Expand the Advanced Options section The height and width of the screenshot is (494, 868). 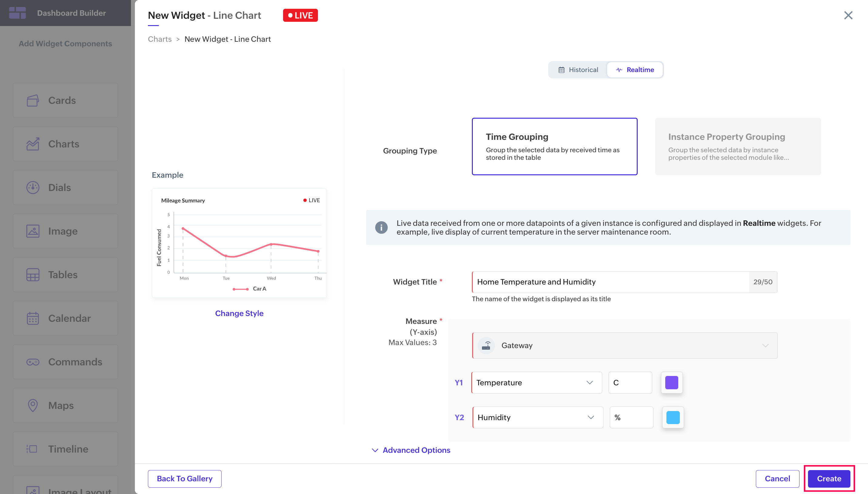pos(411,450)
